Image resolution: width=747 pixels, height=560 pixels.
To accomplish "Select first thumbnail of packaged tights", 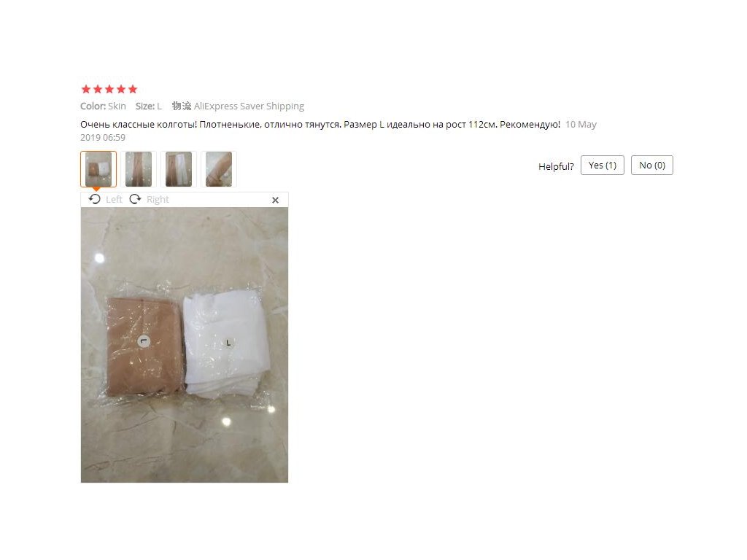I will click(98, 169).
